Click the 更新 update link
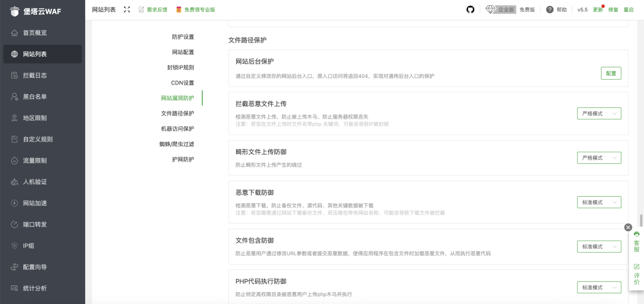Viewport: 644px width, 304px height. [597, 10]
